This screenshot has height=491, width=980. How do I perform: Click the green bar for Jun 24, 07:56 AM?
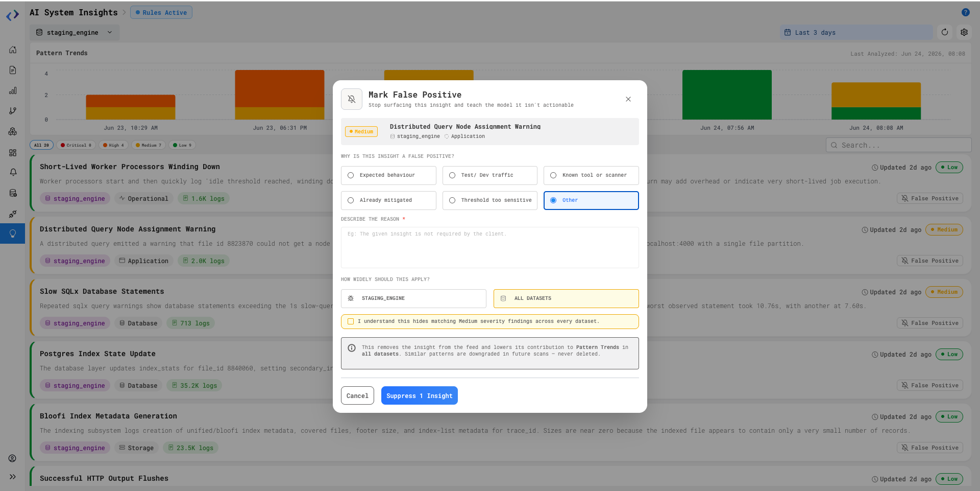tap(727, 95)
